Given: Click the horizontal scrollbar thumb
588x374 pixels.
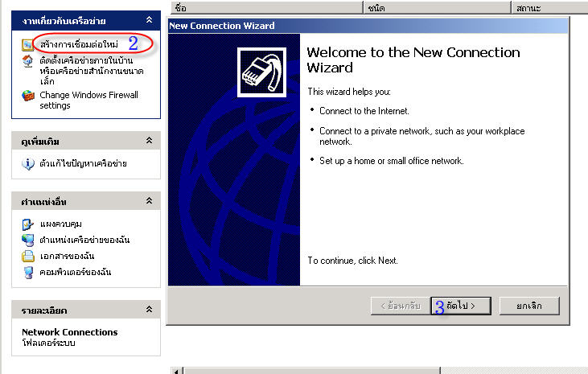Looking at the screenshot, I should click(311, 371).
